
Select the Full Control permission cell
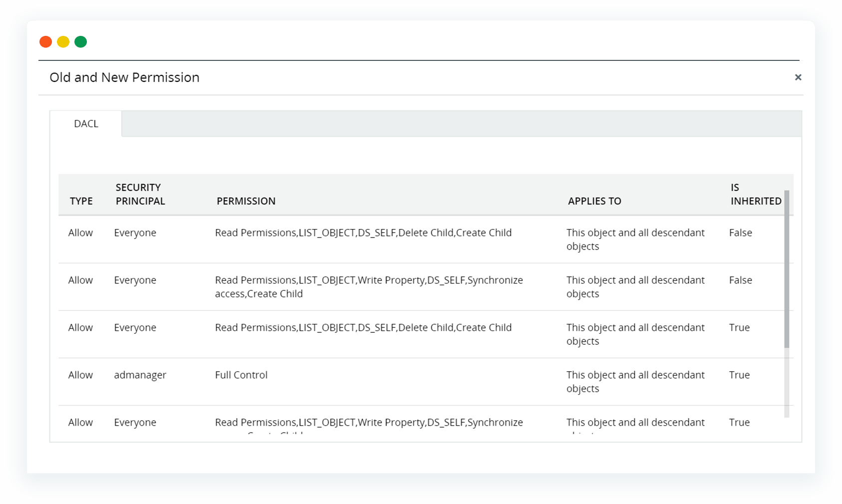[241, 375]
